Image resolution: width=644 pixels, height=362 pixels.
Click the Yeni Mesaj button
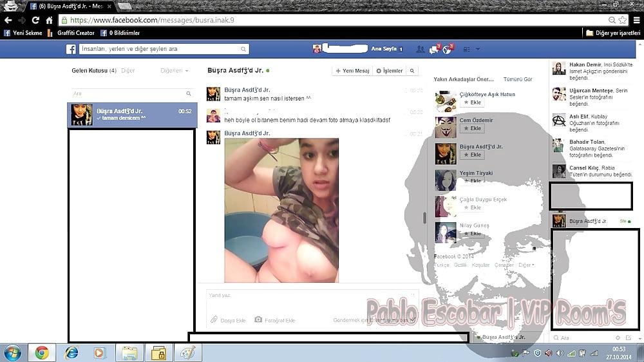[352, 71]
